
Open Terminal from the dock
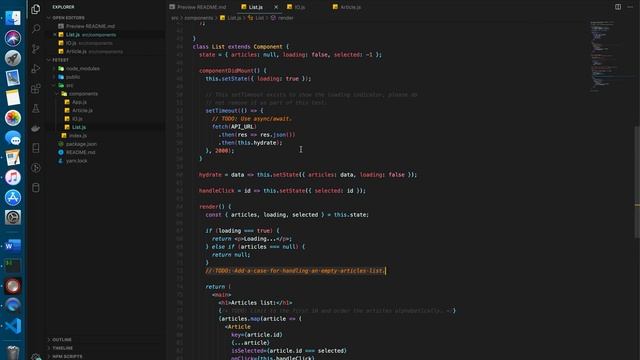click(x=13, y=266)
